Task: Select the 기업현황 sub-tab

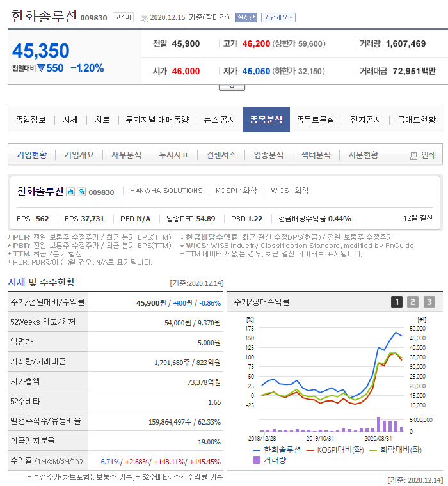Action: (x=32, y=155)
